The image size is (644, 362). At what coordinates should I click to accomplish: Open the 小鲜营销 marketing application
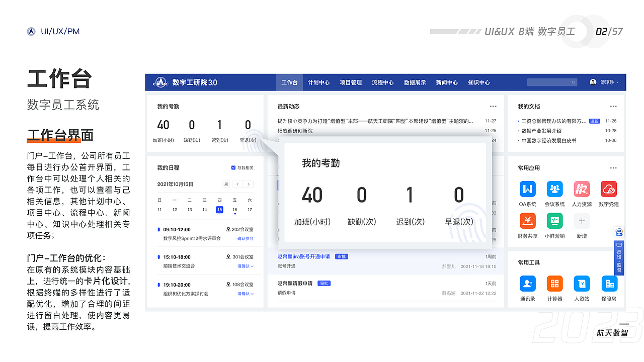pyautogui.click(x=554, y=220)
